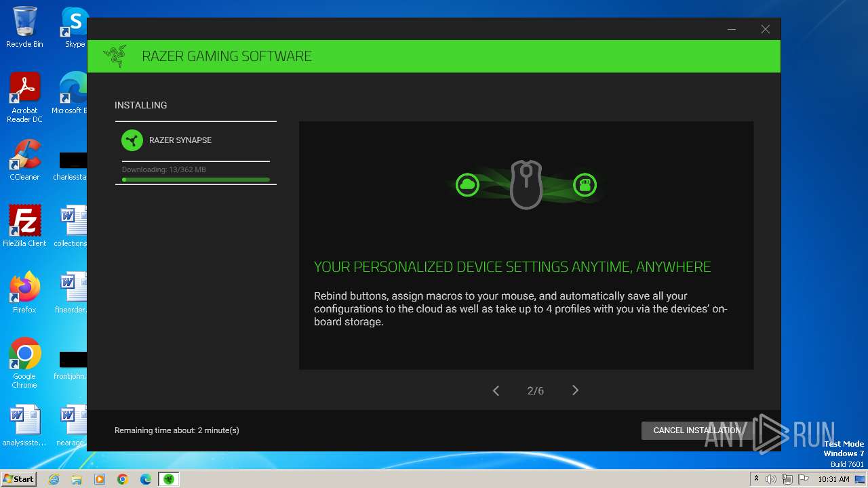Image resolution: width=868 pixels, height=488 pixels.
Task: Click 'Downloading: 13/362 MB' status text
Action: pyautogui.click(x=164, y=169)
